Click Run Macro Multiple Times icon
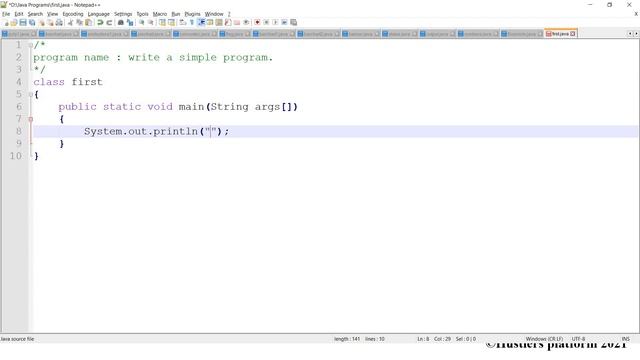This screenshot has height=360, width=640. [284, 23]
